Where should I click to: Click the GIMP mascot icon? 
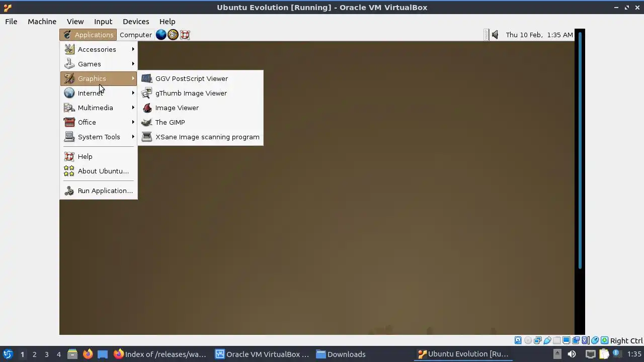click(146, 122)
